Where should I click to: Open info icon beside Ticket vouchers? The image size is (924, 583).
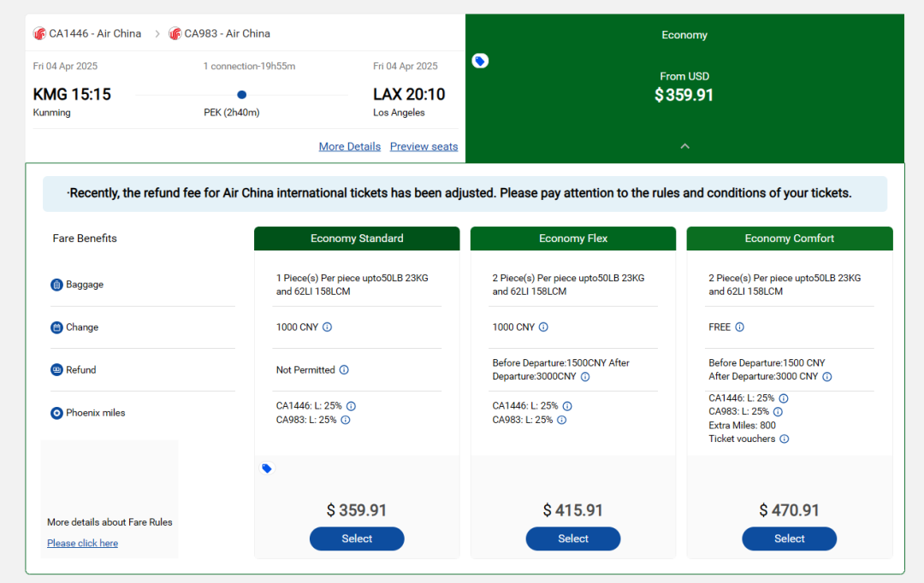[x=785, y=439]
